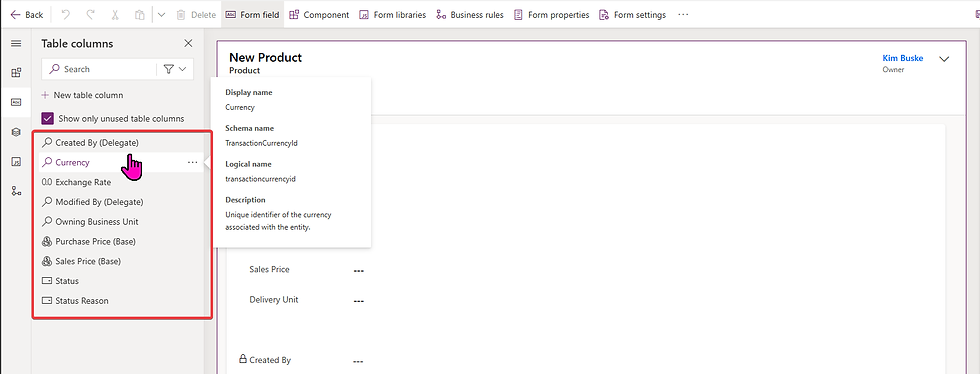This screenshot has width=980, height=374.
Task: Select the Form field toolbar button
Action: (252, 14)
